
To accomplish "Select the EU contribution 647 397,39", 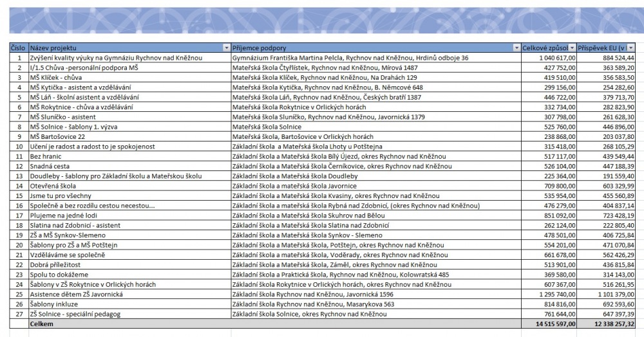I will click(x=606, y=314).
